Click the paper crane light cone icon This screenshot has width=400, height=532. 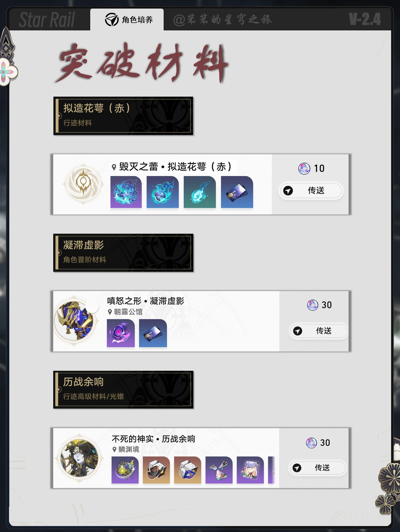pyautogui.click(x=219, y=470)
